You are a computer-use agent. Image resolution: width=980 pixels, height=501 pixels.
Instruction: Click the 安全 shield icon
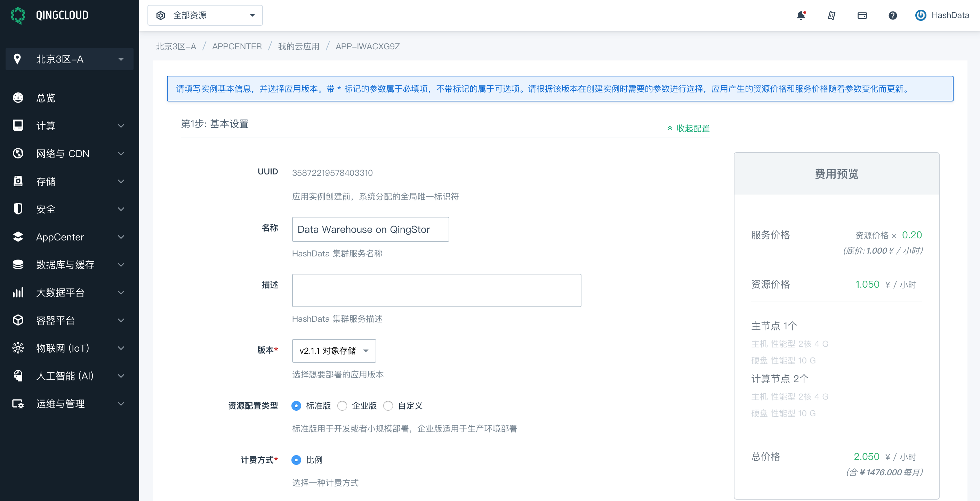(x=18, y=209)
